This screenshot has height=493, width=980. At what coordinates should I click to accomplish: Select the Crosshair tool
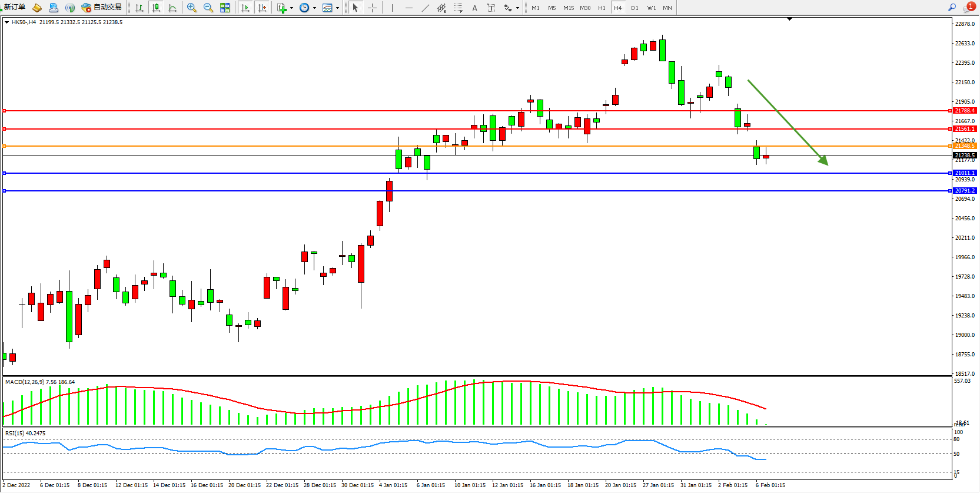(x=372, y=8)
